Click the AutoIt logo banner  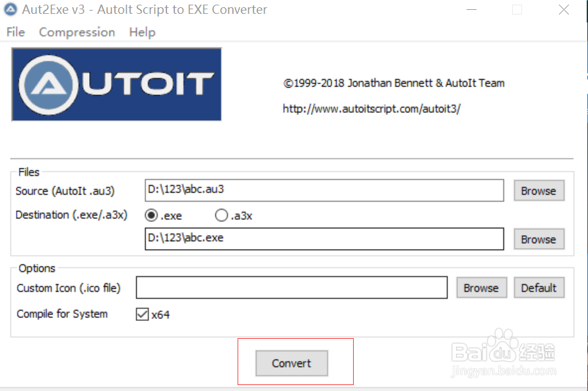coord(117,85)
